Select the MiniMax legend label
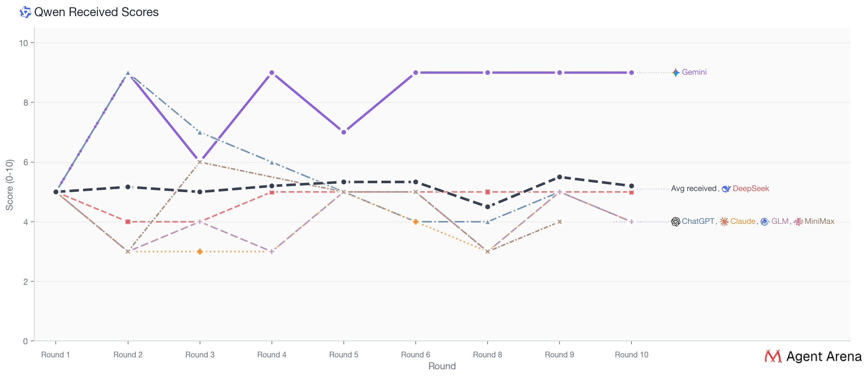Viewport: 868px width, 377px height. pos(819,221)
